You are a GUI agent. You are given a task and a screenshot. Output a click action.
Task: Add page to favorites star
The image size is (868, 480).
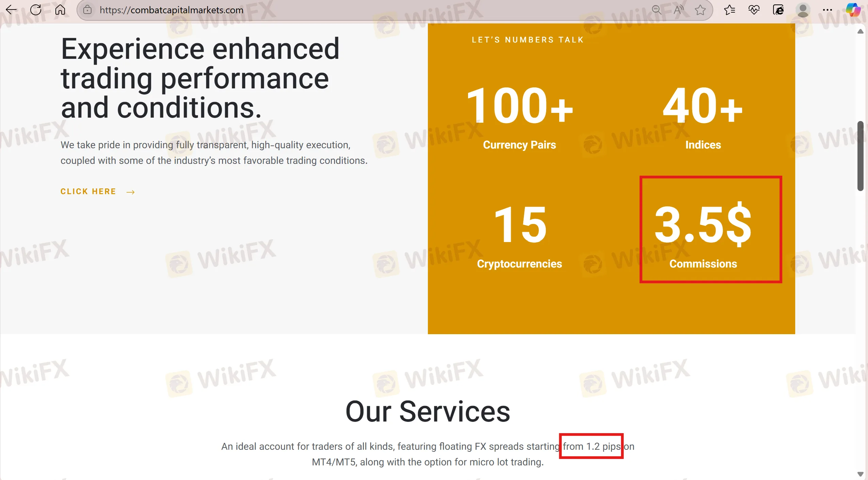(700, 10)
